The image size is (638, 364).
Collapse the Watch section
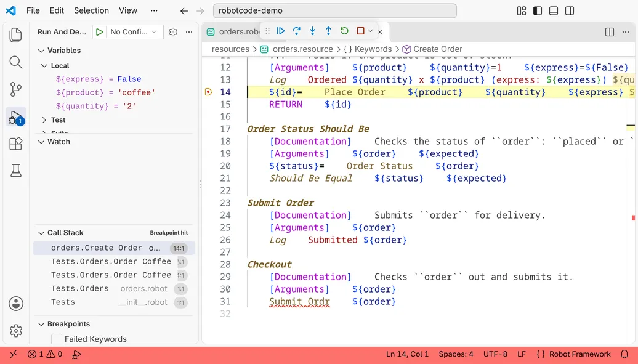click(41, 142)
